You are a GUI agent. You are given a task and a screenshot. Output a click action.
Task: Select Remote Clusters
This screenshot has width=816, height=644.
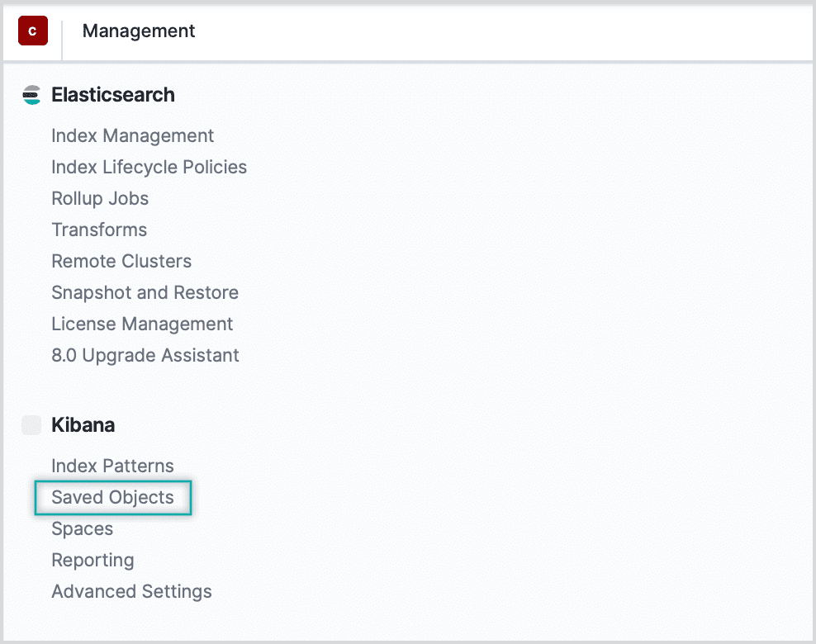click(x=121, y=261)
